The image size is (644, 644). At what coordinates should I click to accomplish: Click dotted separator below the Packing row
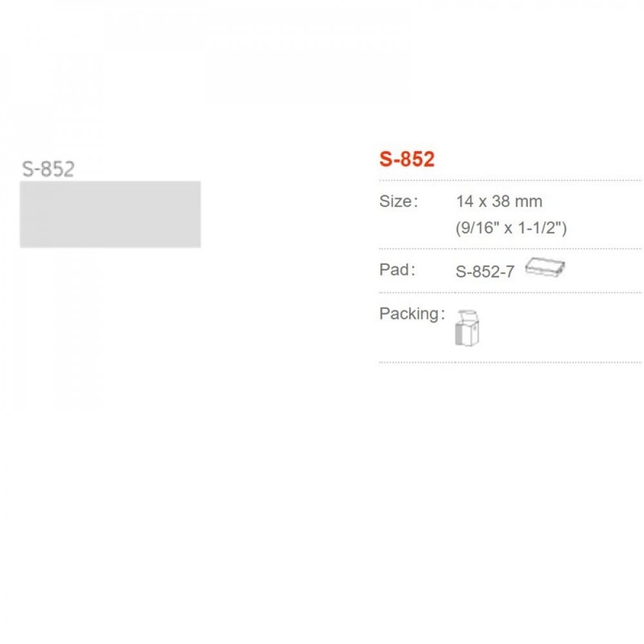coord(510,363)
